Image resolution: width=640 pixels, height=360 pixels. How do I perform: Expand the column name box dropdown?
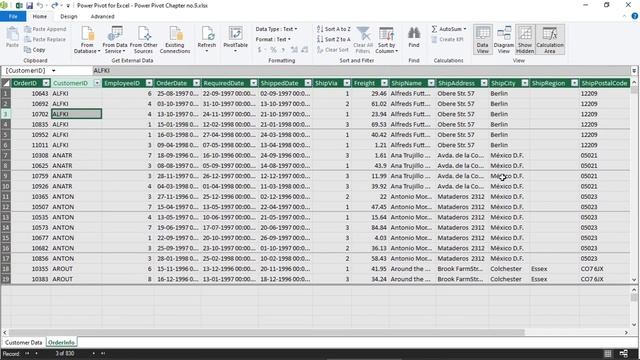53,71
